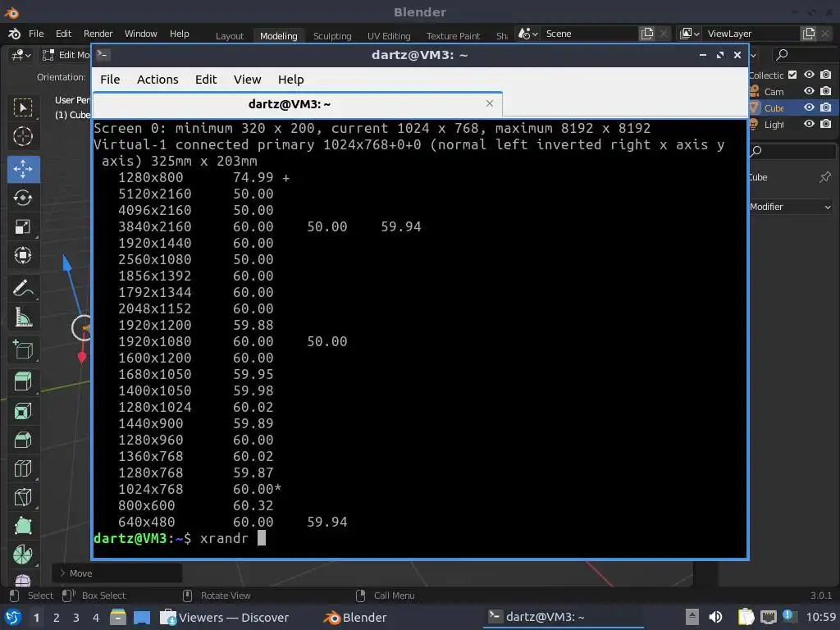Select the Bevel tool
Image resolution: width=840 pixels, height=630 pixels.
(23, 441)
